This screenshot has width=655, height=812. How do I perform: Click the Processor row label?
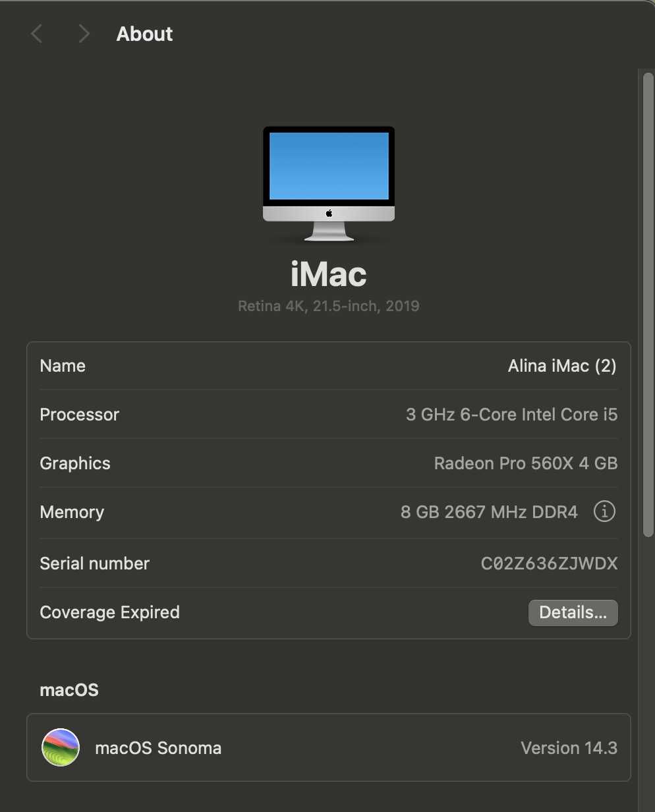[x=80, y=415]
